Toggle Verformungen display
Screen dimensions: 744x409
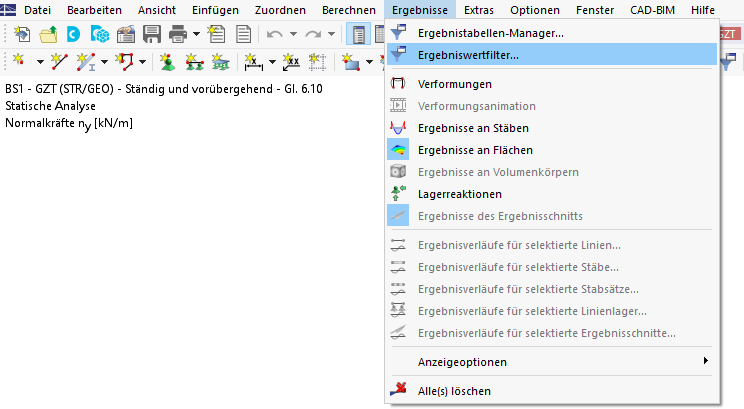click(552, 84)
